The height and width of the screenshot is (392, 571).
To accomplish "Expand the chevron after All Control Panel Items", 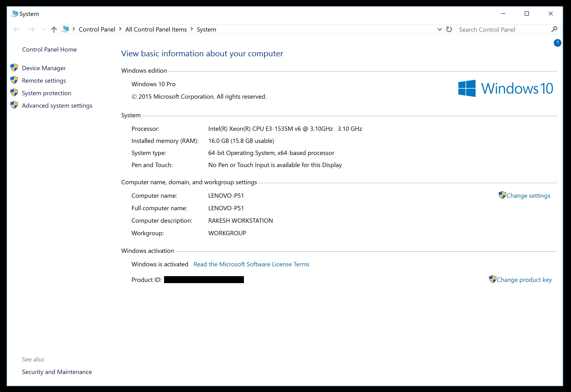I will [192, 29].
